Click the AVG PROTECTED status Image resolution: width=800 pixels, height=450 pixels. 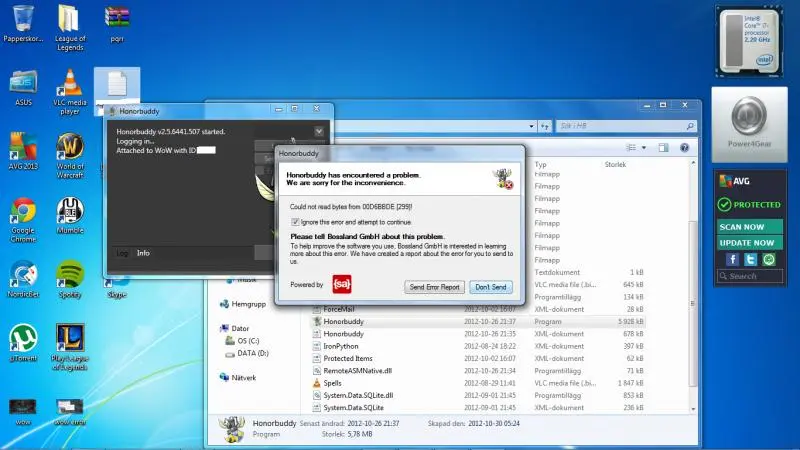(749, 205)
